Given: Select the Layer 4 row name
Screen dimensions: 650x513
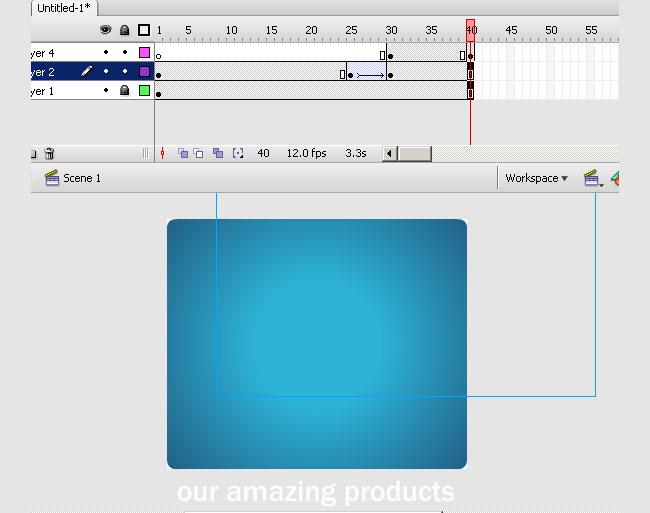Looking at the screenshot, I should (42, 53).
